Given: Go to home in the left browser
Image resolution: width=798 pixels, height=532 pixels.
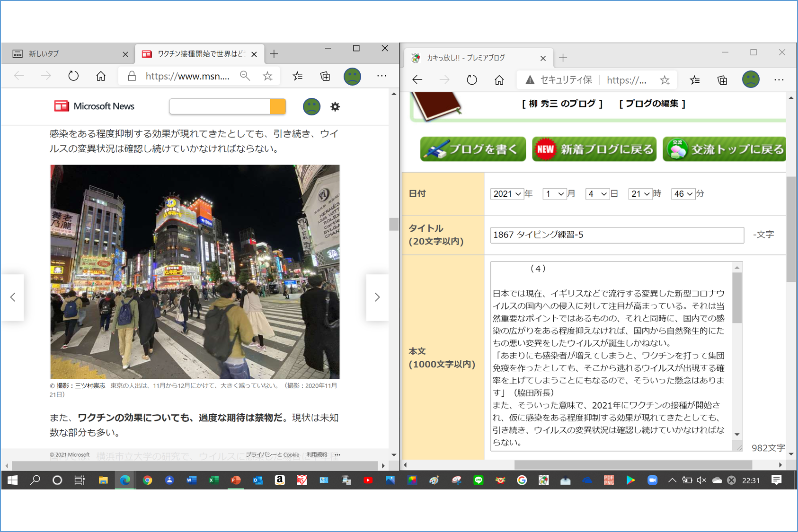Looking at the screenshot, I should [x=101, y=76].
